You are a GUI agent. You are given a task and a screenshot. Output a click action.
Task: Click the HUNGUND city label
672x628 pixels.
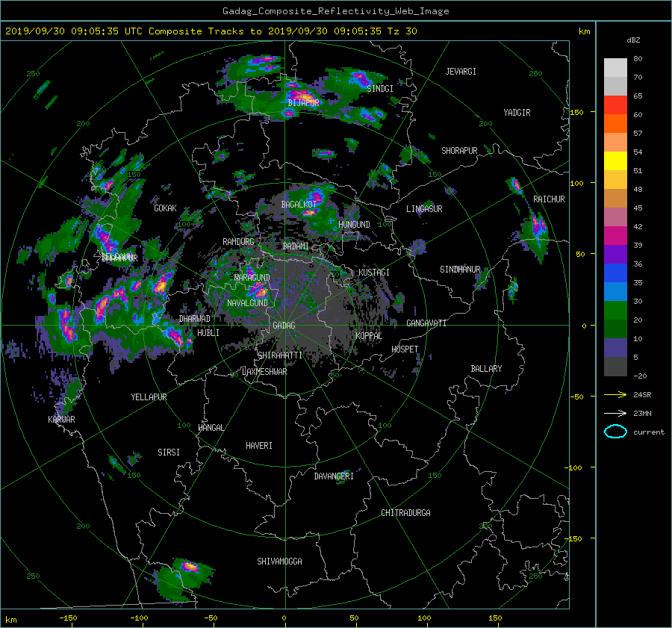point(354,225)
